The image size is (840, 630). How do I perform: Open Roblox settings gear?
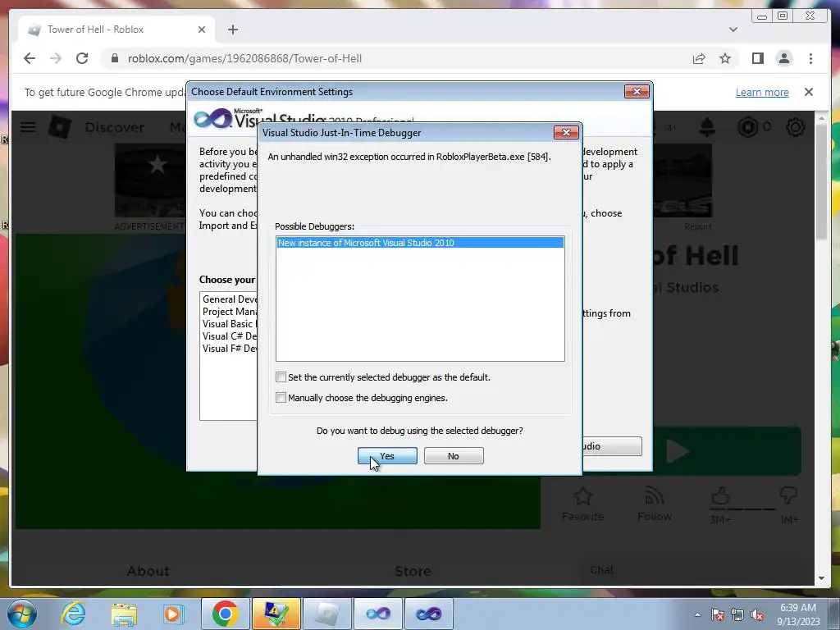pyautogui.click(x=796, y=127)
